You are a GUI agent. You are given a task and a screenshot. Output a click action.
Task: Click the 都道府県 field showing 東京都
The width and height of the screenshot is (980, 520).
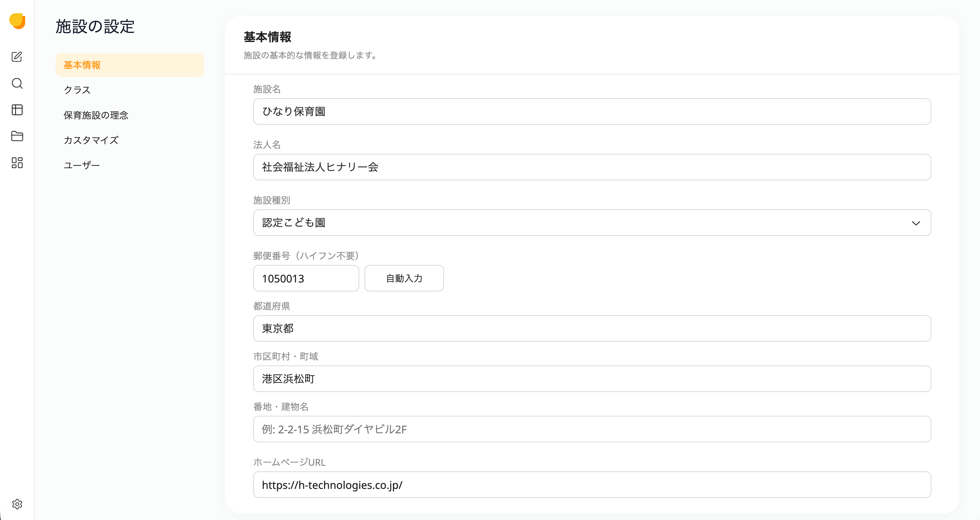click(x=592, y=328)
